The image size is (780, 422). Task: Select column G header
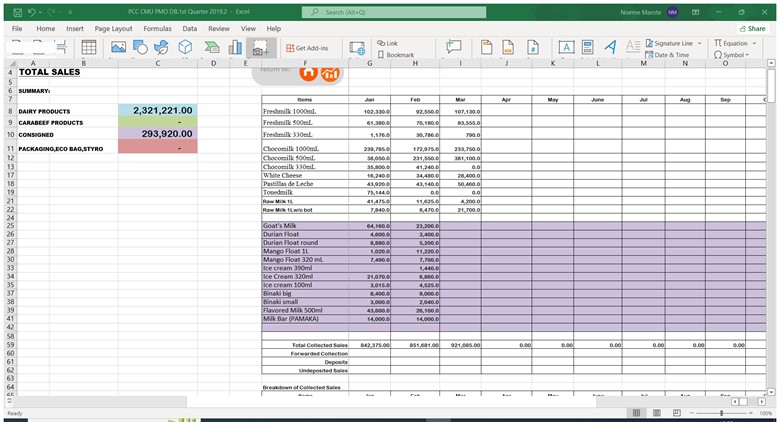coord(370,63)
